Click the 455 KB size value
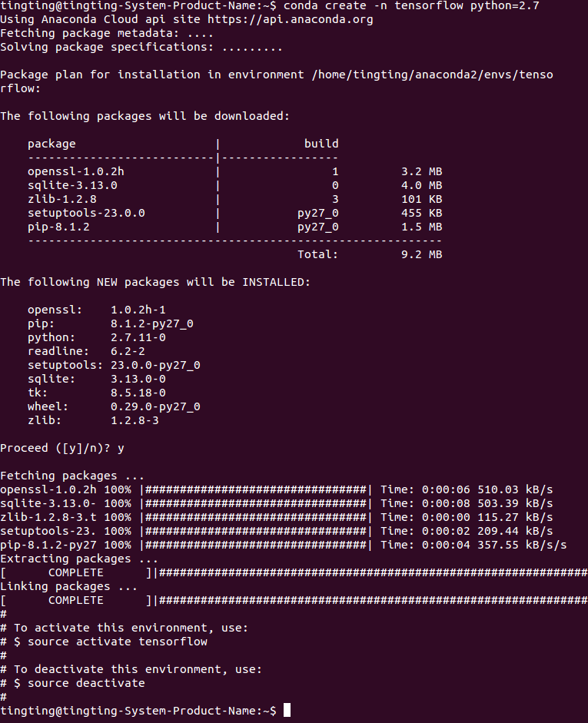The width and height of the screenshot is (588, 723). 421,214
